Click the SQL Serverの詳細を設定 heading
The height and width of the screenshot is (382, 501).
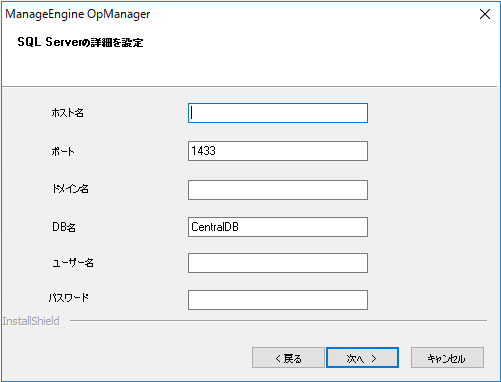click(80, 42)
